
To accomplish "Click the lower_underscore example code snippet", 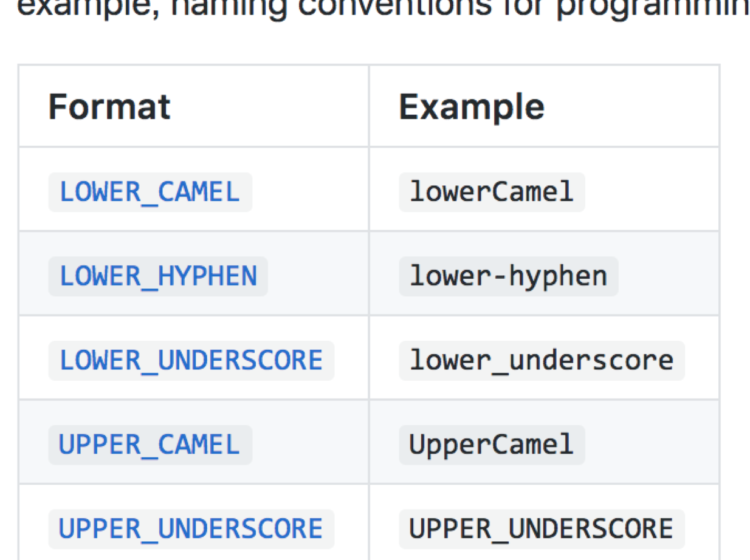I will tap(541, 360).
